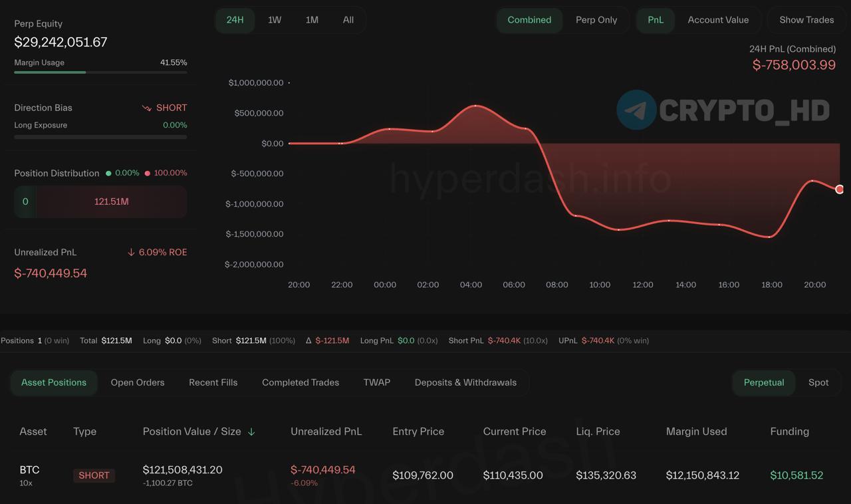Click the 121.51M short distribution bar

[x=111, y=201]
